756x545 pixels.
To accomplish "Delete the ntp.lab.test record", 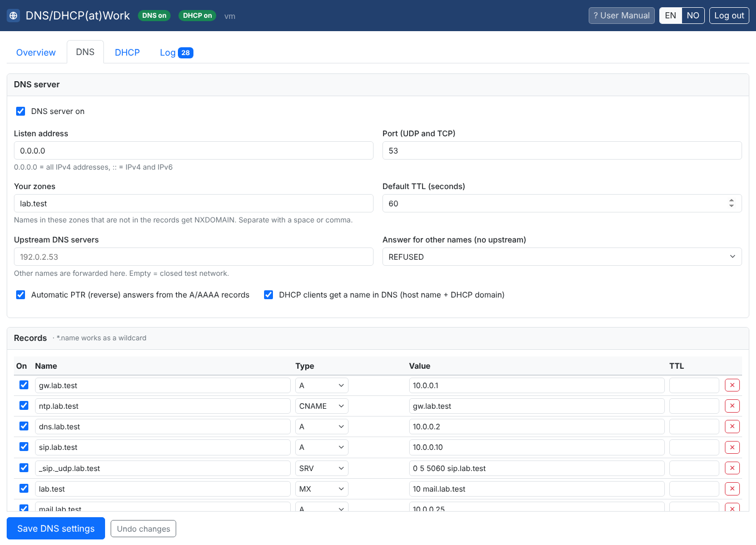I will click(732, 406).
